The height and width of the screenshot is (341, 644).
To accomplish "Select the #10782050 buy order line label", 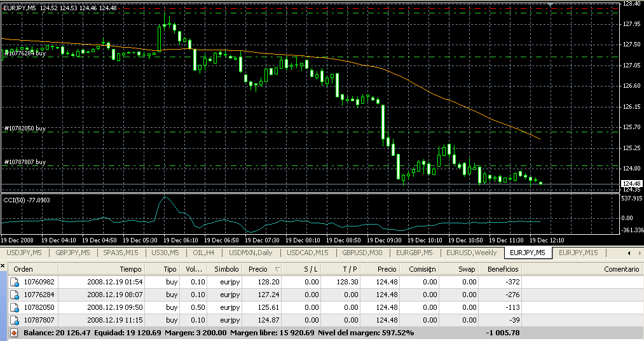I will 25,129.
